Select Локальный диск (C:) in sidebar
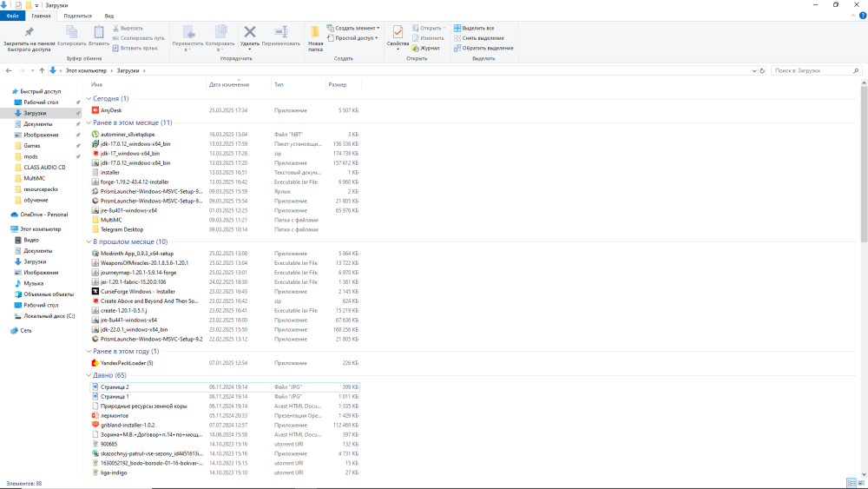The height and width of the screenshot is (489, 868). coord(49,316)
